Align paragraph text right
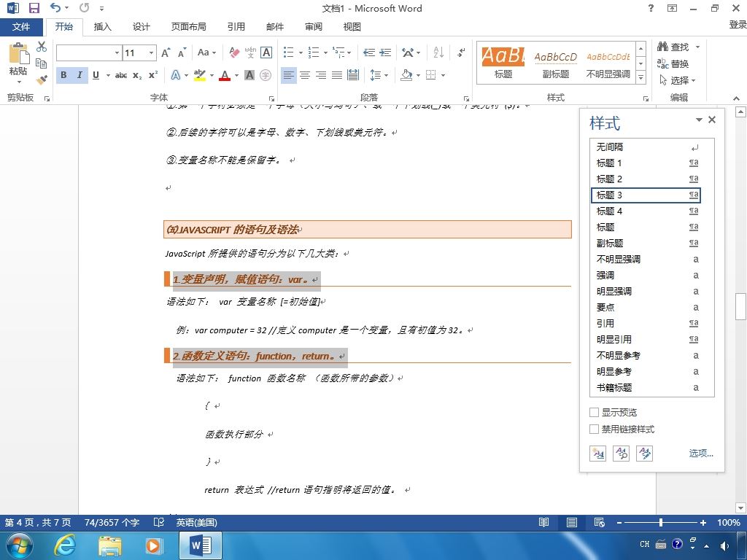This screenshot has height=560, width=747. [321, 75]
